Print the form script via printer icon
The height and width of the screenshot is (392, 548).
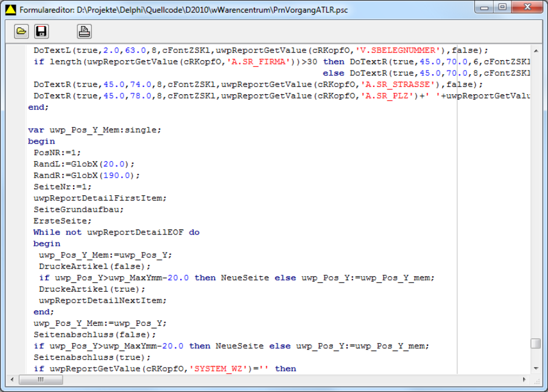click(84, 31)
